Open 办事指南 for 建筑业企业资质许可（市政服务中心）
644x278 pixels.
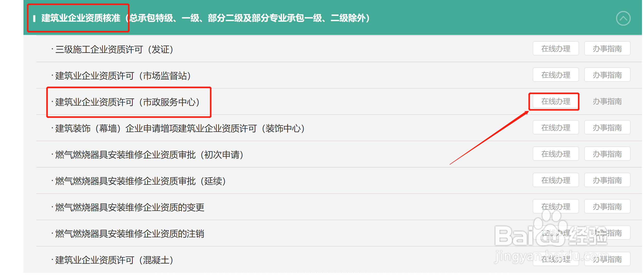click(607, 101)
